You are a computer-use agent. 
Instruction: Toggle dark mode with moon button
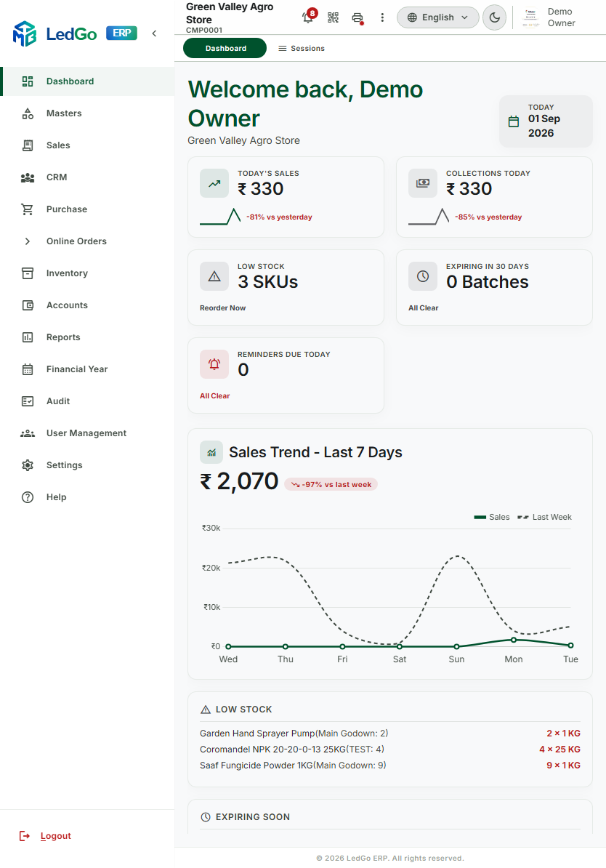pyautogui.click(x=495, y=17)
